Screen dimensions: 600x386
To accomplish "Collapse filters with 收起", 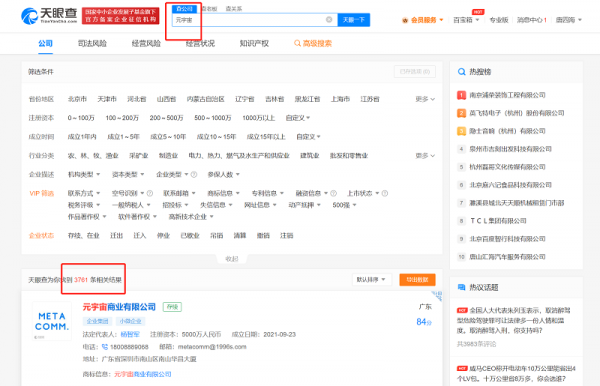I will (x=232, y=259).
